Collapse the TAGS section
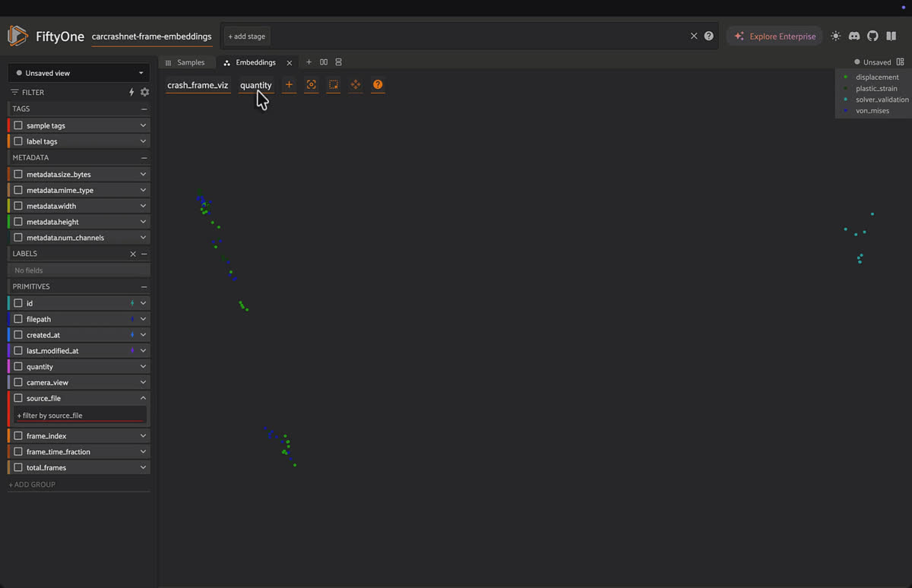This screenshot has width=912, height=588. pos(144,109)
